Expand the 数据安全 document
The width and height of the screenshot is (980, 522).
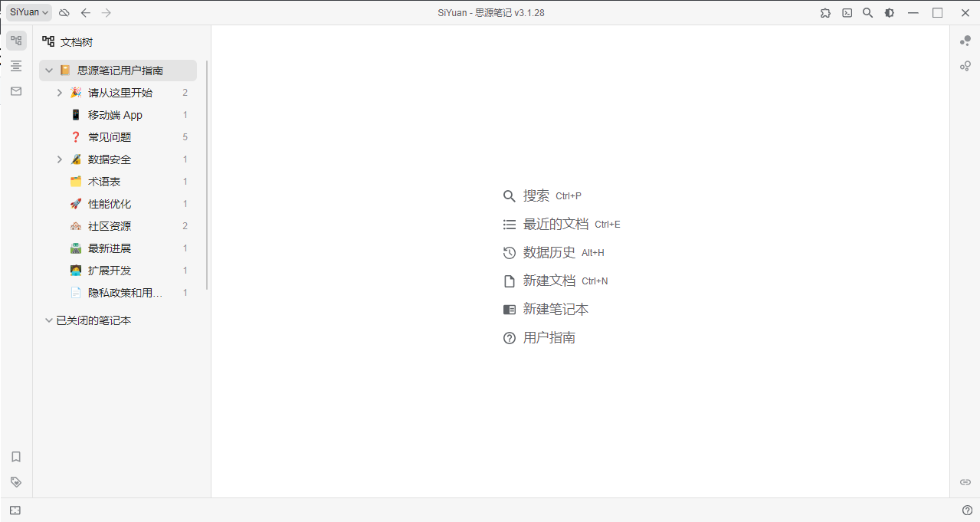[60, 159]
